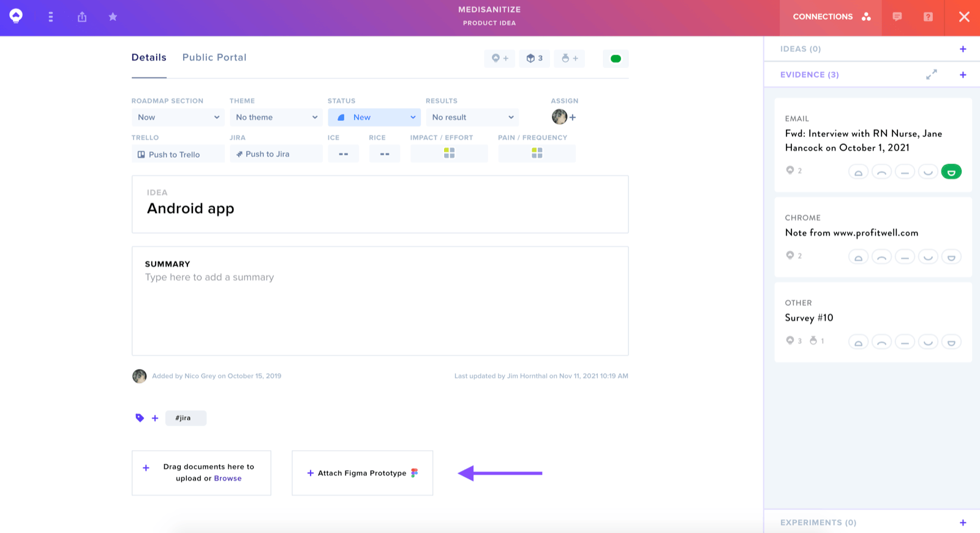Screen dimensions: 980x533
Task: Click the share icon in header
Action: (x=82, y=17)
